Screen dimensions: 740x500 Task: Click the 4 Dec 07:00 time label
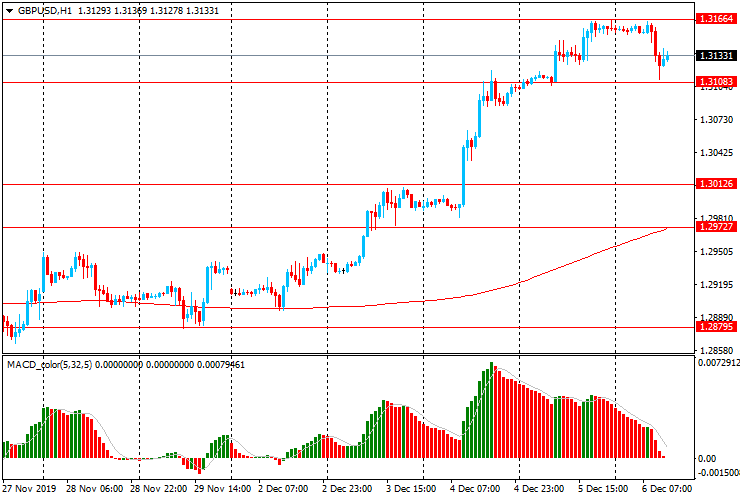click(x=475, y=489)
